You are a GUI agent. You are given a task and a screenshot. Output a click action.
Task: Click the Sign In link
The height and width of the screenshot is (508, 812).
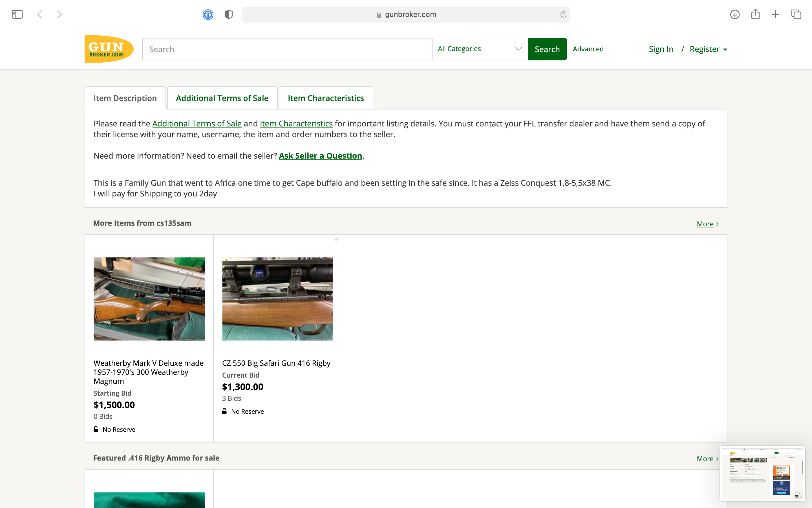tap(661, 49)
